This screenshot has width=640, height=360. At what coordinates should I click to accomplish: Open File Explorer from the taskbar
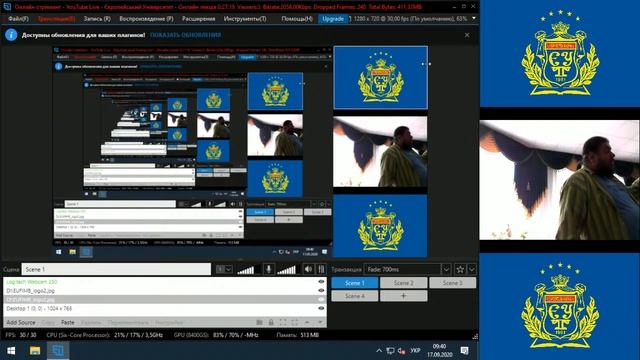(x=35, y=351)
